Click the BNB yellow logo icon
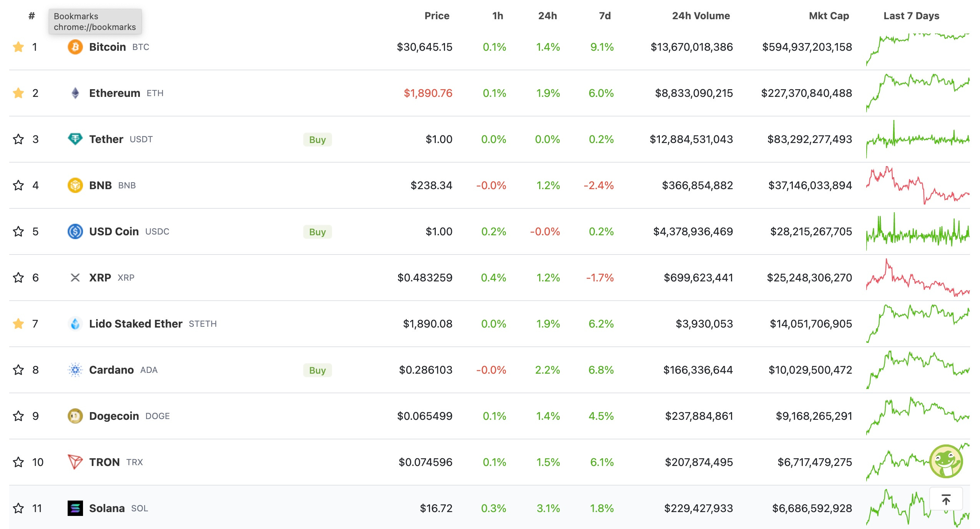Viewport: 980px width, 529px height. [75, 185]
